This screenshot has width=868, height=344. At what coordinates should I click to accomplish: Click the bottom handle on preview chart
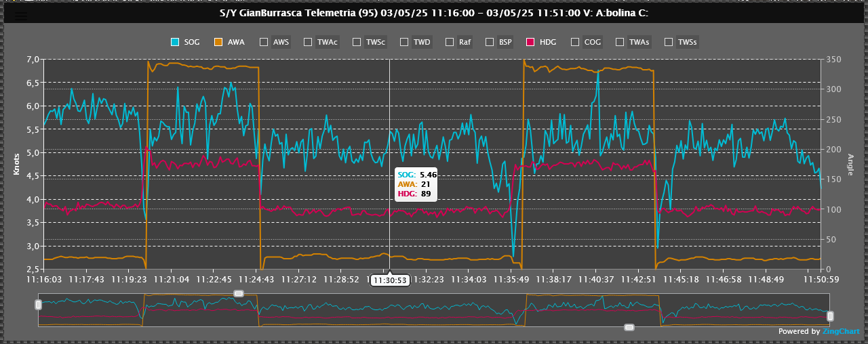629,327
